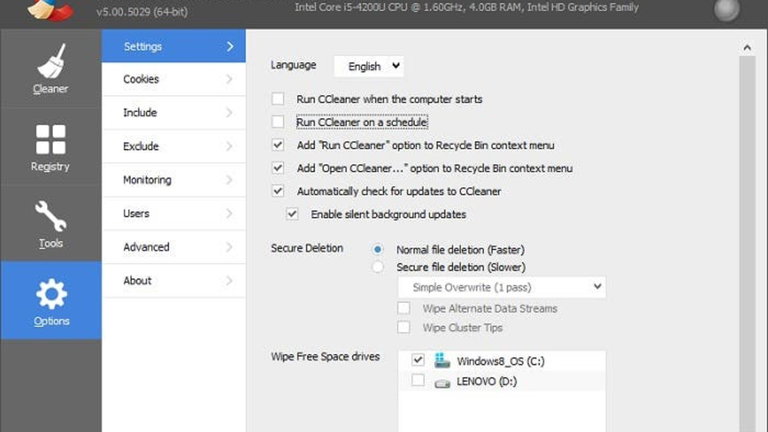Open the Exclude options page
The width and height of the screenshot is (768, 432).
[x=173, y=146]
